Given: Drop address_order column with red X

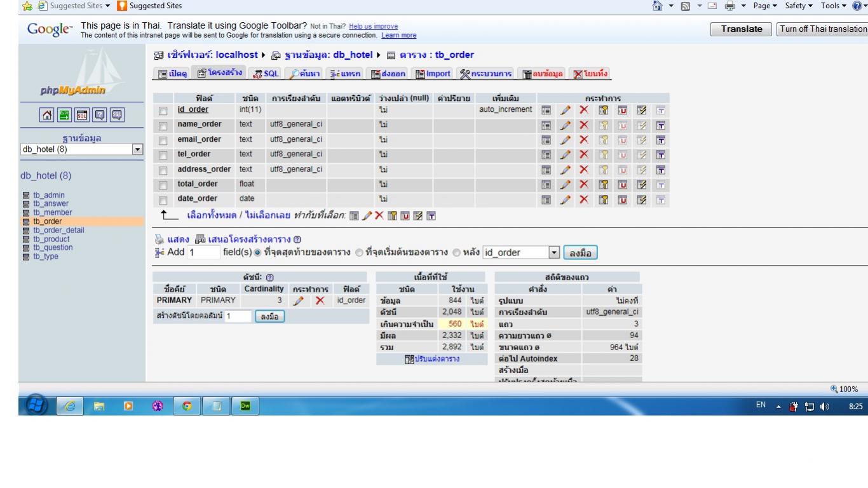Looking at the screenshot, I should (583, 169).
